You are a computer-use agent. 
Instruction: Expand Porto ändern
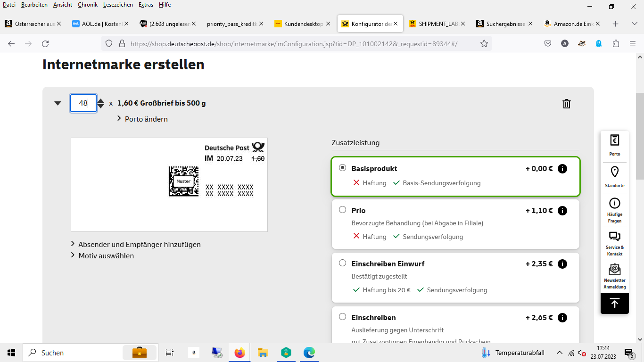point(142,119)
